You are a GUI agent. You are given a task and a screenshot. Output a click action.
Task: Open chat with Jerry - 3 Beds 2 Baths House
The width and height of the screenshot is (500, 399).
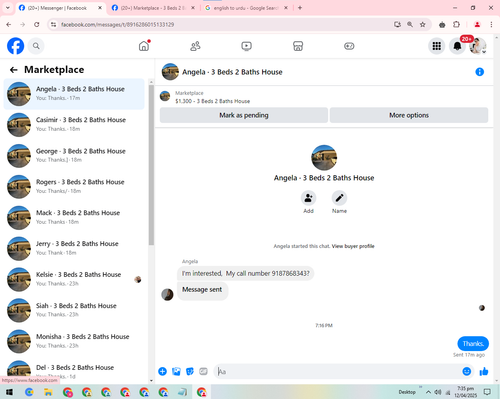[x=74, y=248]
